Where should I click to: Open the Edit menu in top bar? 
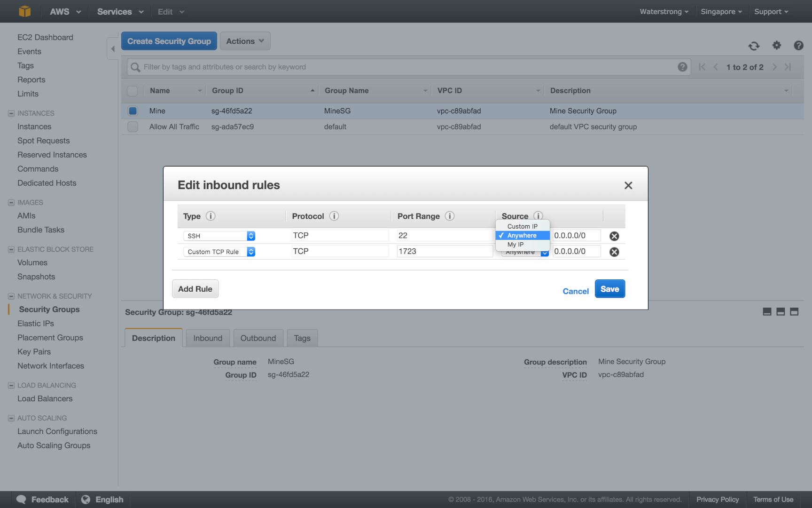coord(171,11)
